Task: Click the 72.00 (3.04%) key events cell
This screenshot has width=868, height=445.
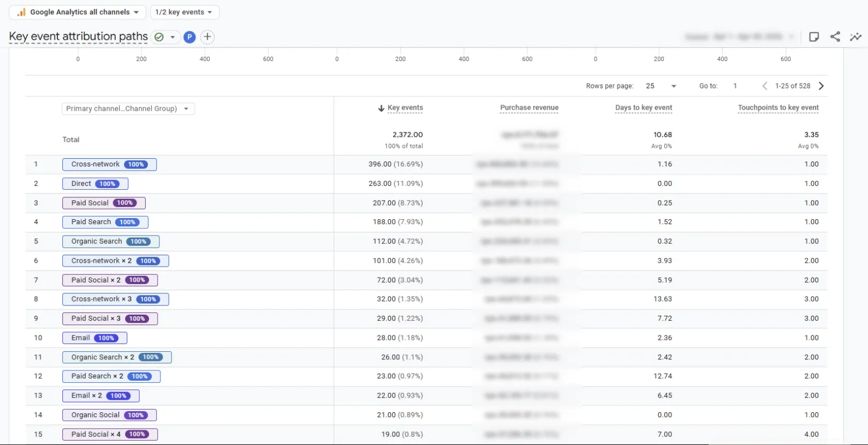Action: pos(400,280)
